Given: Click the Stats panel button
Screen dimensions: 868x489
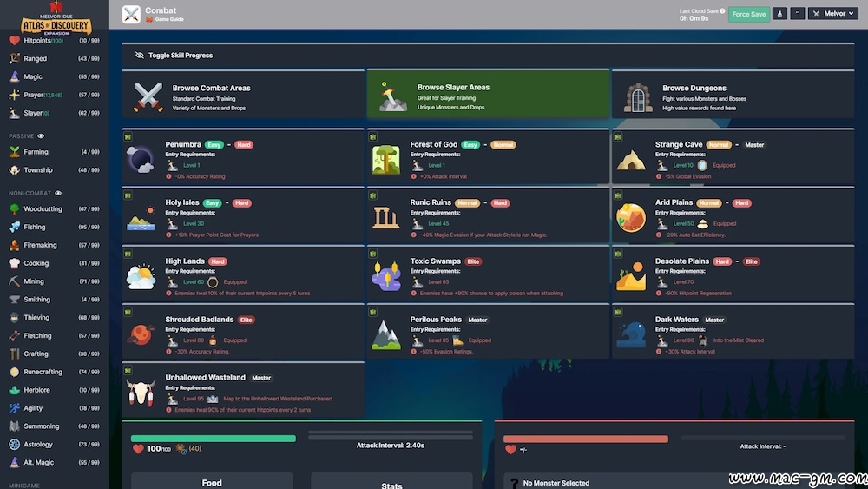Looking at the screenshot, I should pos(391,484).
